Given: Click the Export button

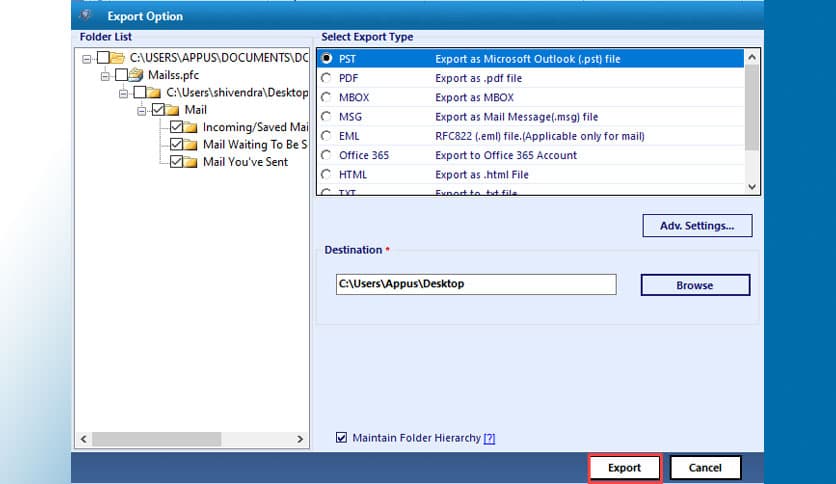Looking at the screenshot, I should pos(624,467).
